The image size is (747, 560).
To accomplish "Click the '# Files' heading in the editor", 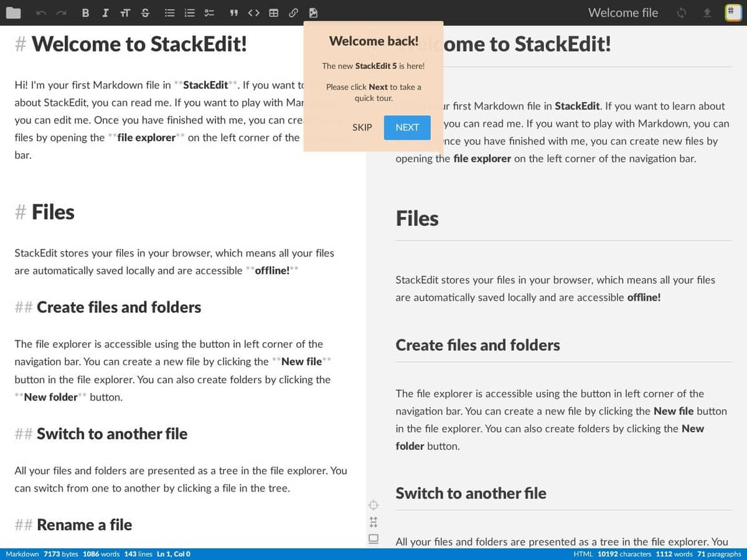I will 44,212.
